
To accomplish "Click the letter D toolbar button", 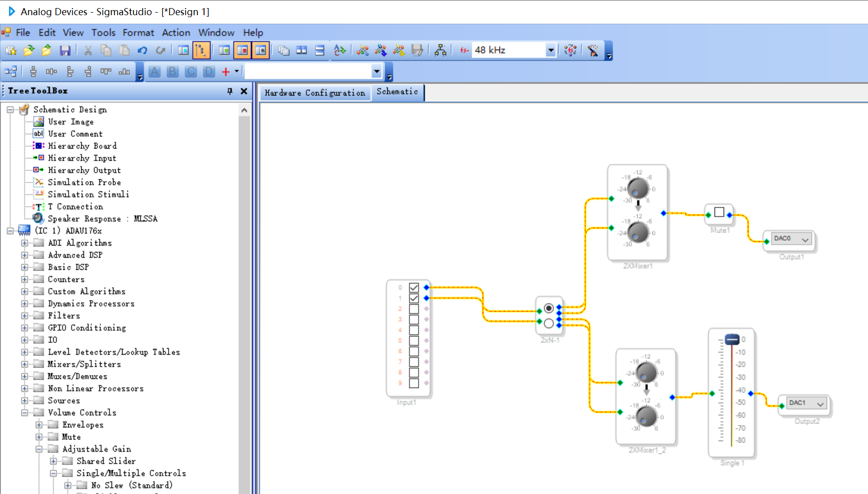I will (x=209, y=72).
